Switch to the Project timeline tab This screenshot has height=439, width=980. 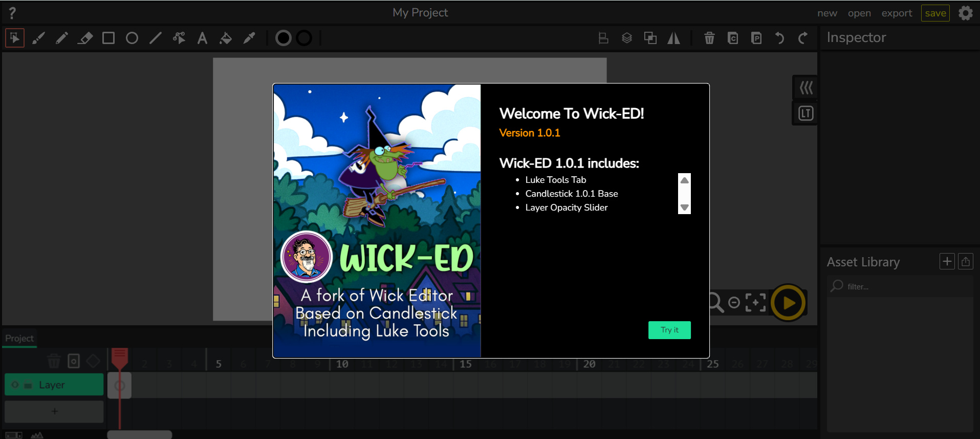[x=19, y=339]
